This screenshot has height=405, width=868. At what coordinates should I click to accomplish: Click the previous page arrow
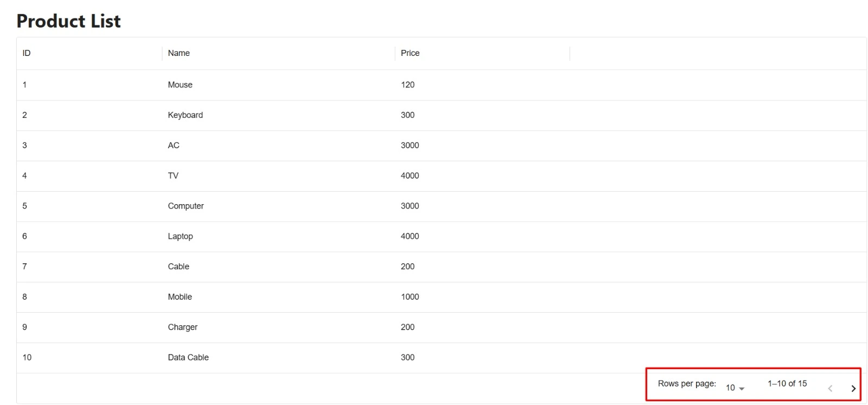[829, 388]
